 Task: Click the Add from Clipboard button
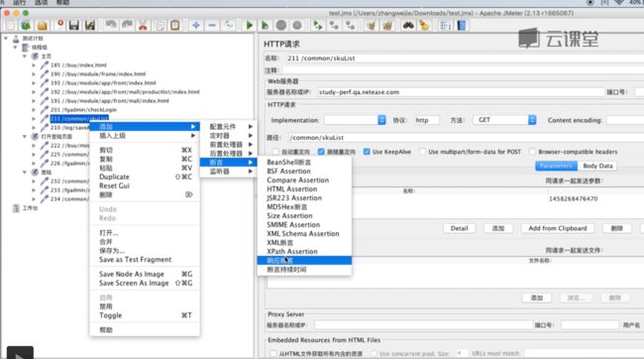pyautogui.click(x=558, y=228)
